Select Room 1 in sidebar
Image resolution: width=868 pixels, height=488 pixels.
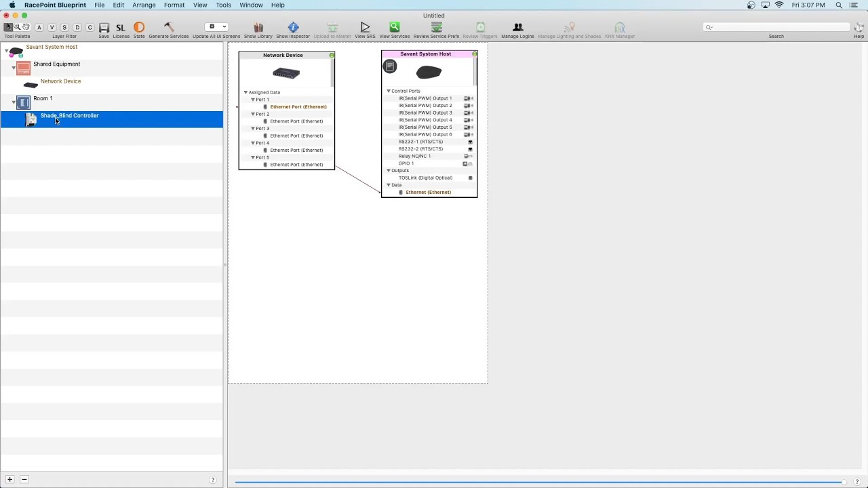pyautogui.click(x=43, y=98)
